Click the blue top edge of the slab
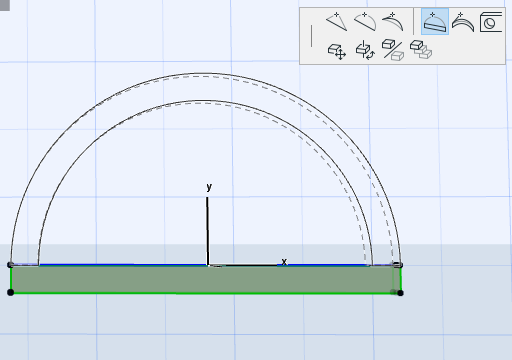 point(204,265)
